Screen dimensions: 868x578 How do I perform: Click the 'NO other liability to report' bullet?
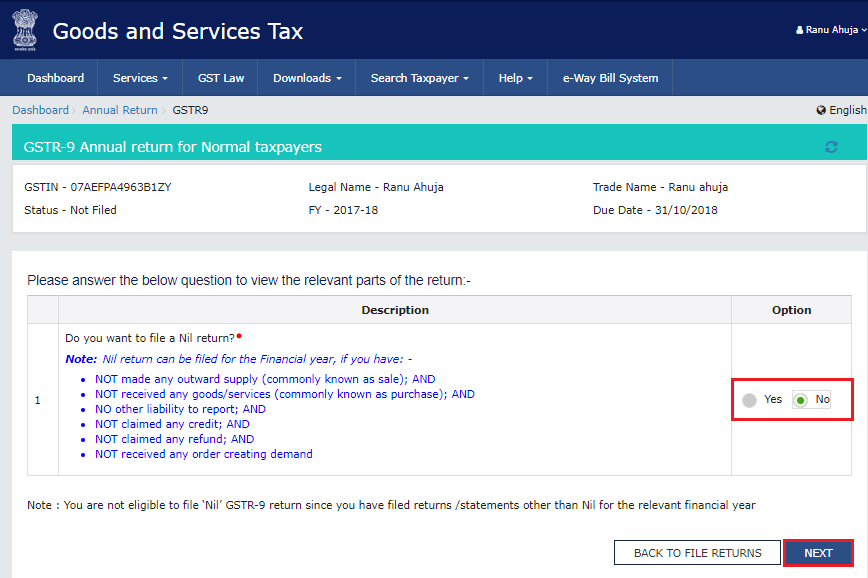[180, 409]
